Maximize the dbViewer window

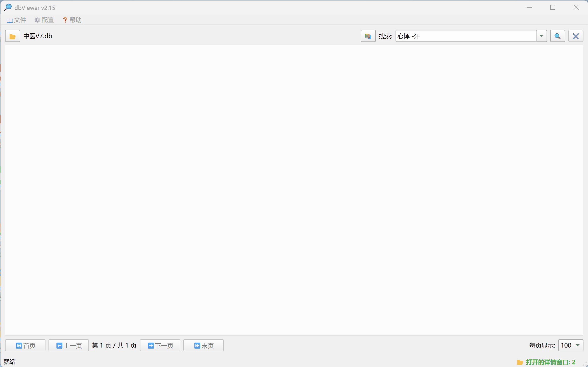pyautogui.click(x=553, y=8)
